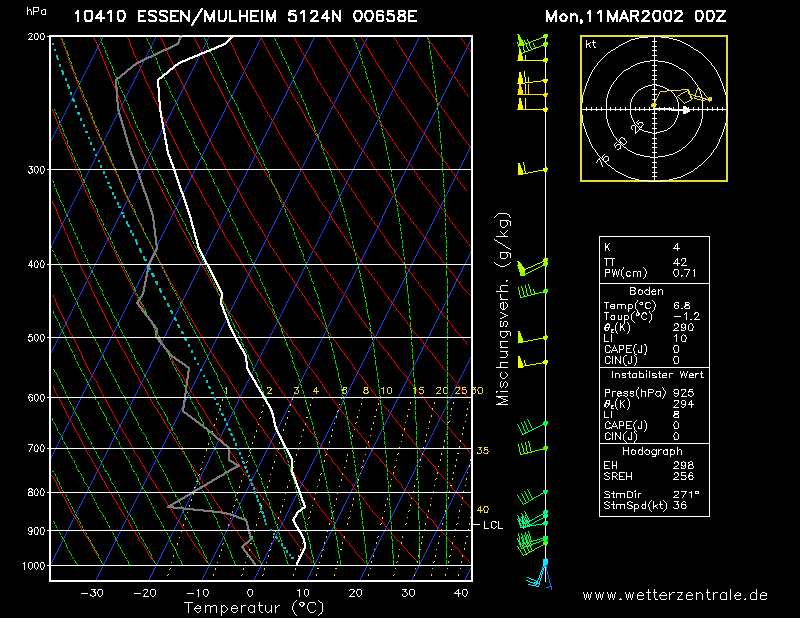The width and height of the screenshot is (800, 618).
Task: Click the Temperatur (°C) axis title
Action: point(254,608)
